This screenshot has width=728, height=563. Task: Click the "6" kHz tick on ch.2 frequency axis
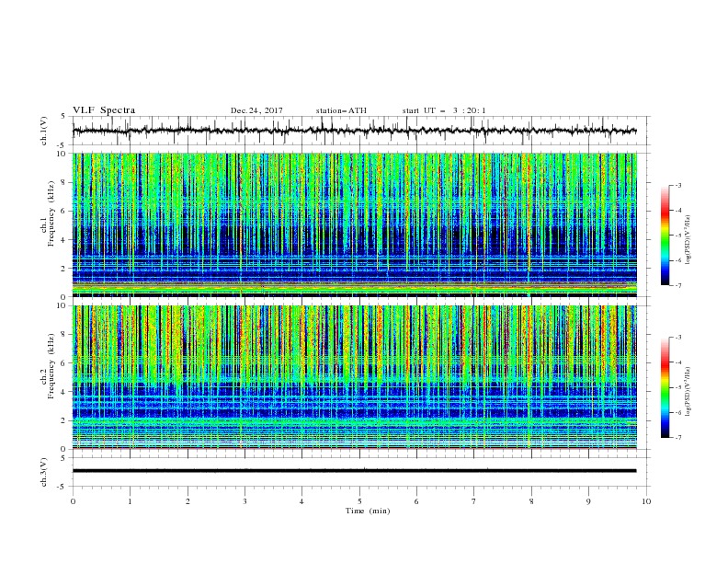coord(65,362)
